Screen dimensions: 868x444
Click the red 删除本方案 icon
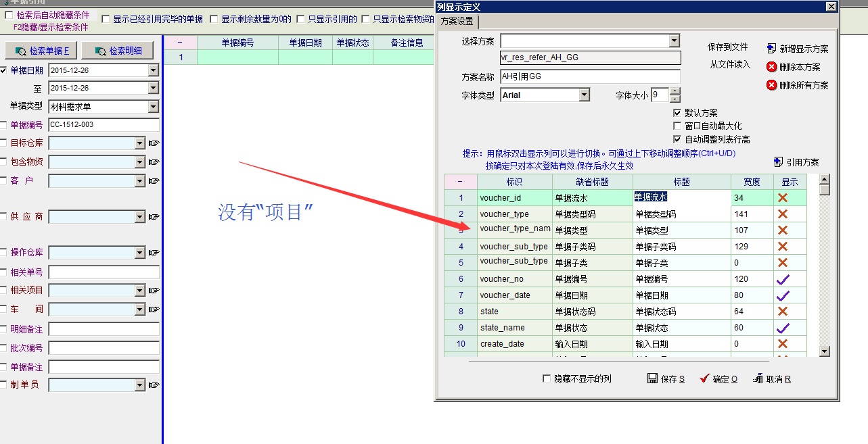tap(771, 67)
